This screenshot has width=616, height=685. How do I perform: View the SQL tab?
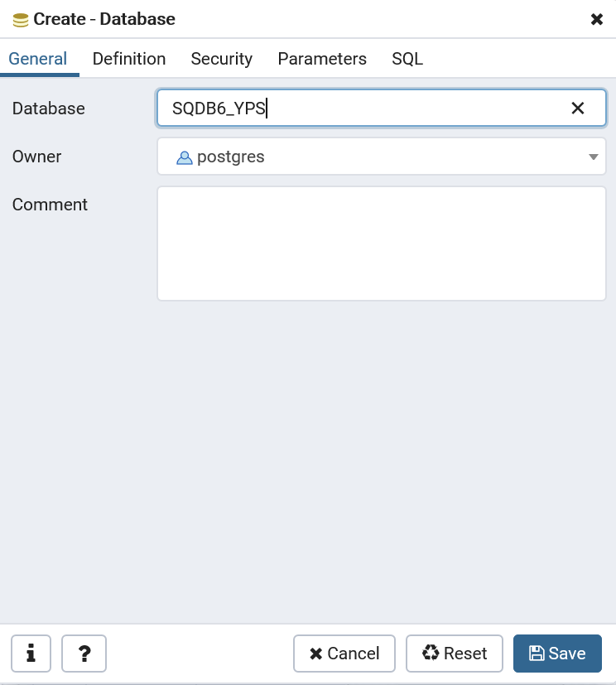click(x=407, y=59)
